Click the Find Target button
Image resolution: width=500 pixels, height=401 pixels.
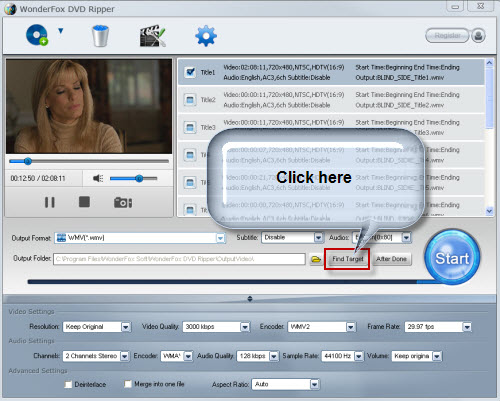click(x=347, y=259)
